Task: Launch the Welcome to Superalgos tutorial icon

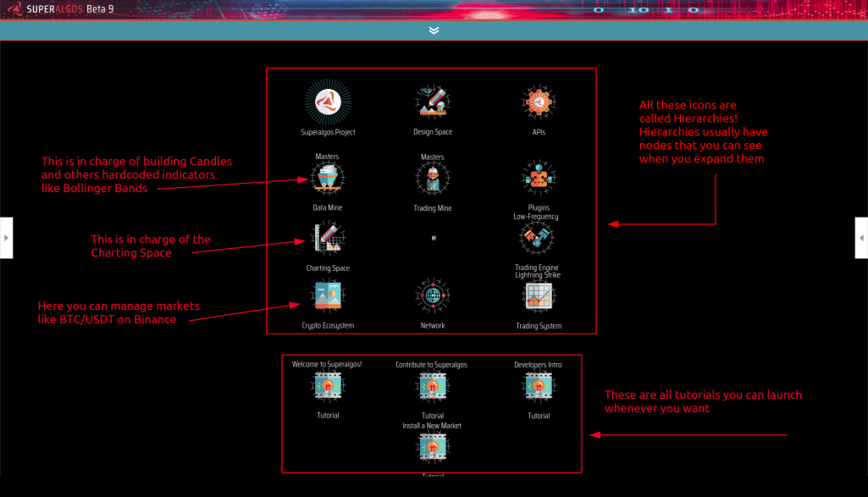Action: (328, 386)
